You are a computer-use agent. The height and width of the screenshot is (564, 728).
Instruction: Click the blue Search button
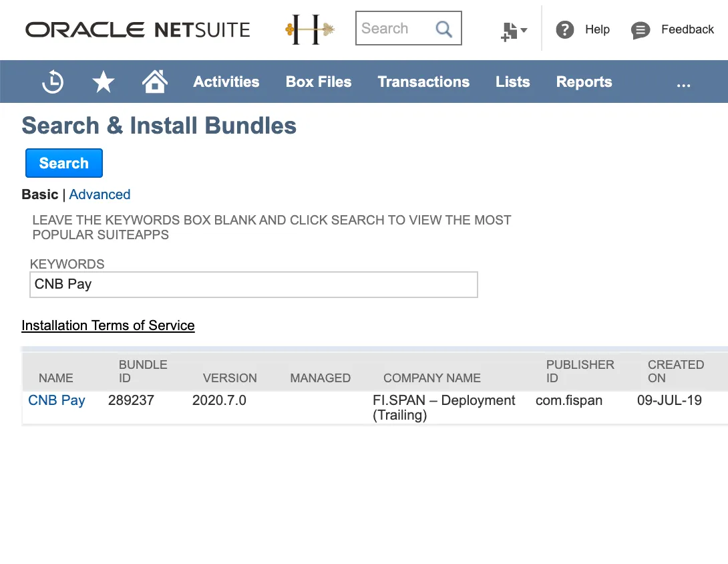coord(64,163)
